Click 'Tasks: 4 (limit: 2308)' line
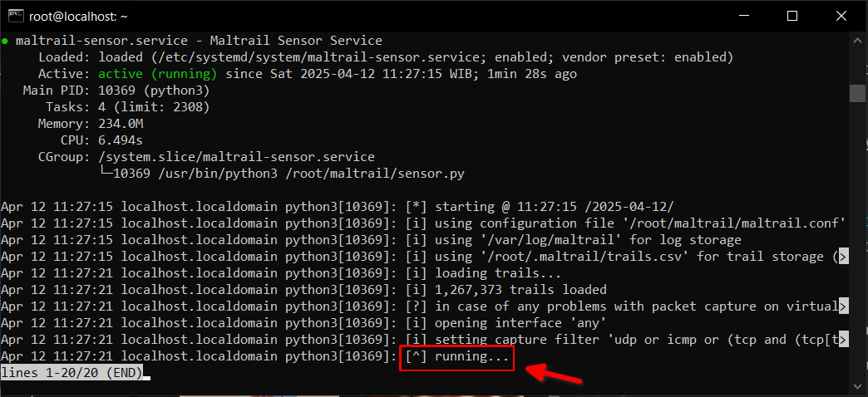The width and height of the screenshot is (868, 397). 128,107
